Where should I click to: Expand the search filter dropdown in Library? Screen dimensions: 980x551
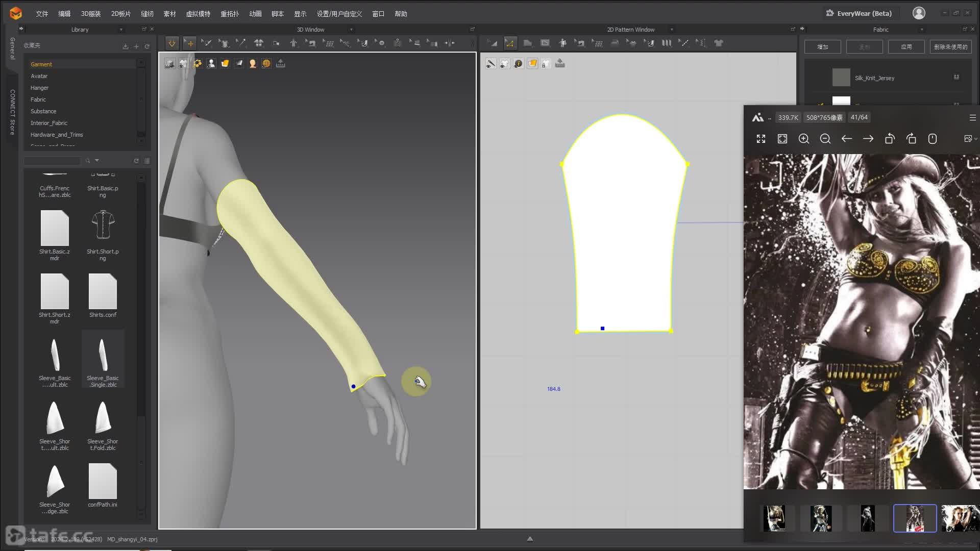[97, 161]
